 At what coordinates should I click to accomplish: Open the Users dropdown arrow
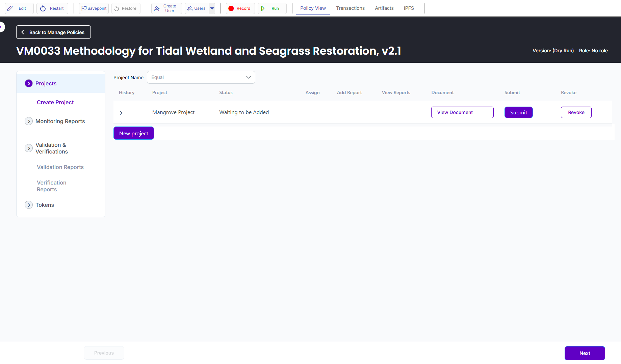coord(212,8)
